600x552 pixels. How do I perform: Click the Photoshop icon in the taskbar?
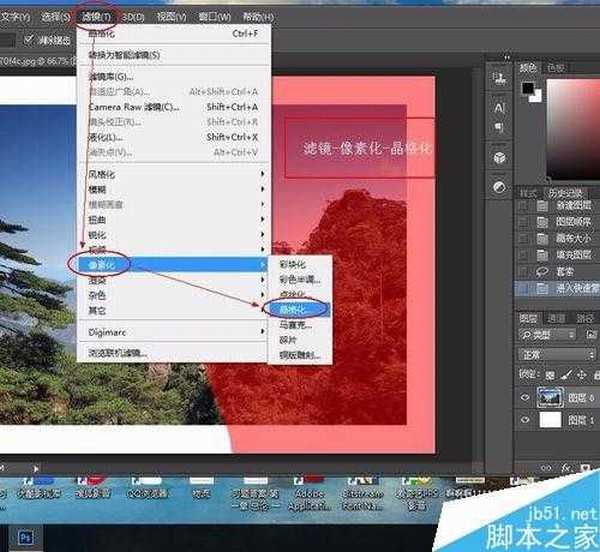pos(26,537)
